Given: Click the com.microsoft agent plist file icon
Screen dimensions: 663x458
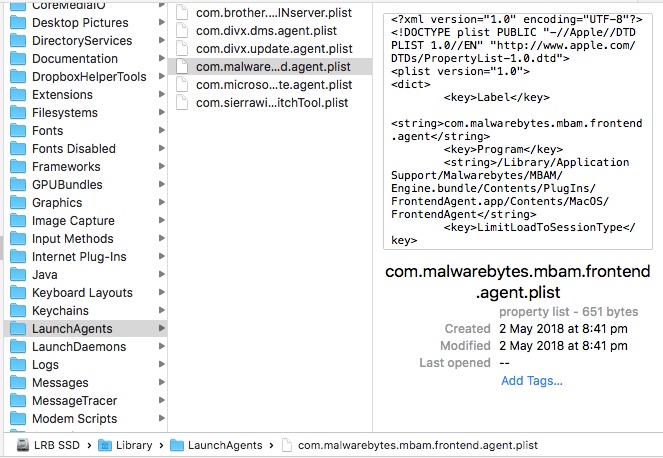Looking at the screenshot, I should point(182,85).
